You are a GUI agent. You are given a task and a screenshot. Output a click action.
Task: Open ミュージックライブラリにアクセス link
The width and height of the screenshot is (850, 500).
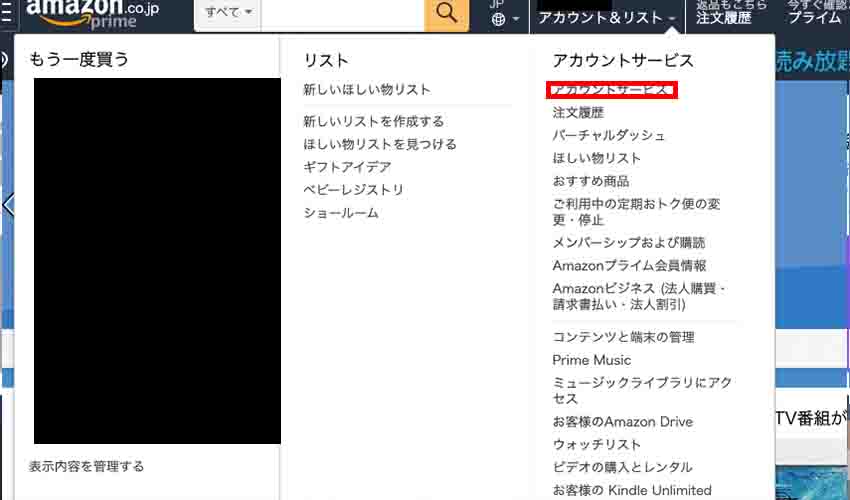click(642, 390)
